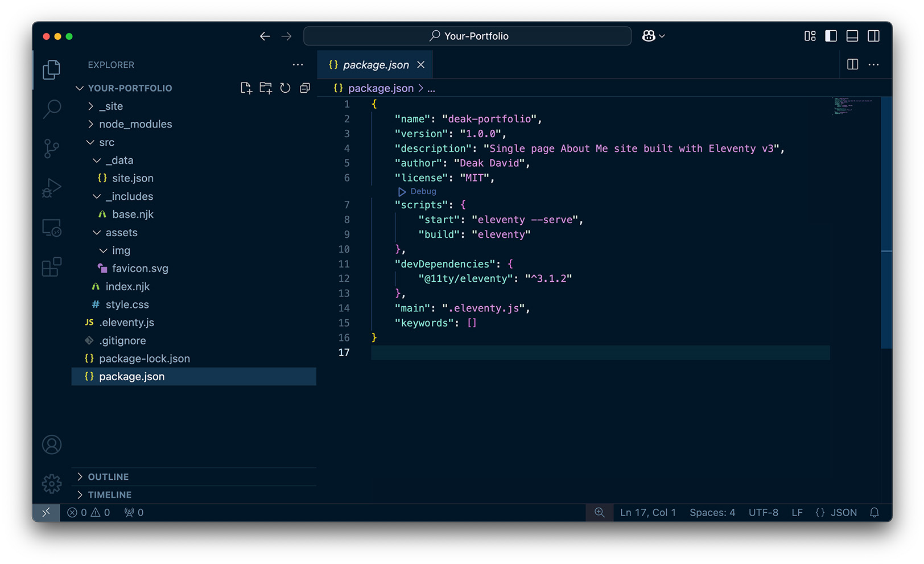This screenshot has width=924, height=564.
Task: Split the editor to the right
Action: 853,64
